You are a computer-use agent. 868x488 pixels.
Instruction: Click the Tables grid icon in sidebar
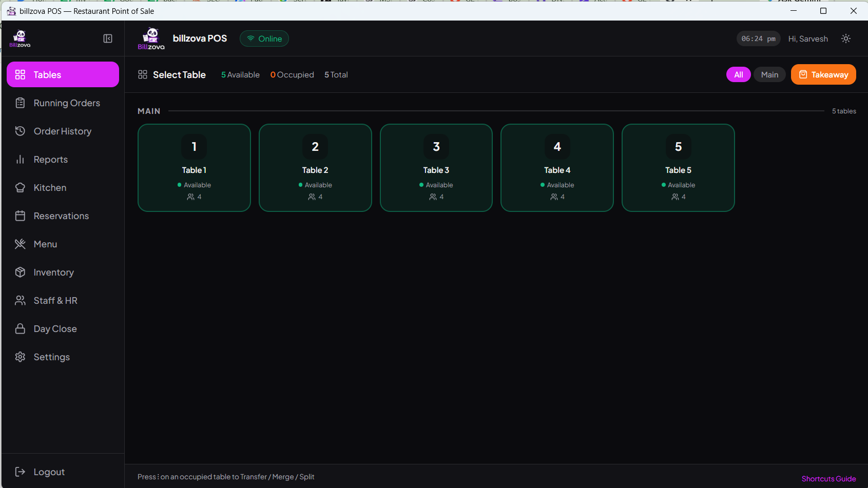(20, 75)
